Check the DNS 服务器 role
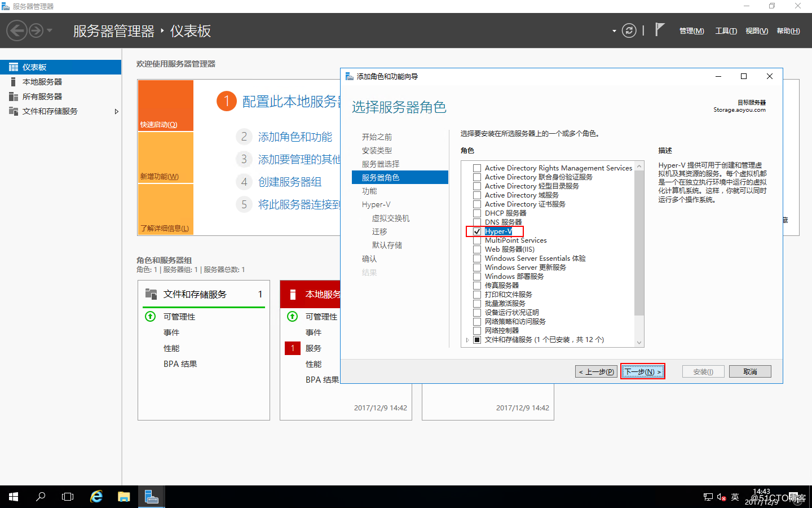The height and width of the screenshot is (508, 812). click(477, 222)
